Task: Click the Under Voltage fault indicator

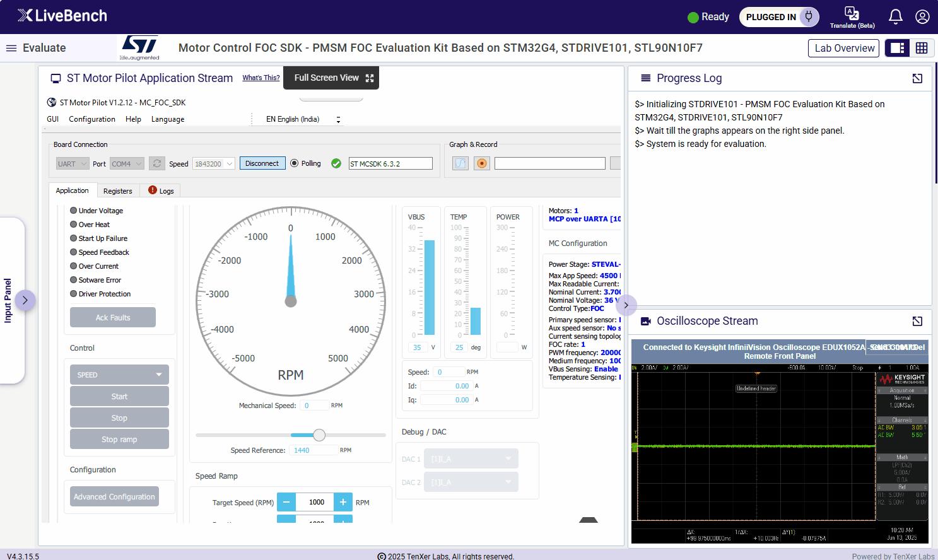Action: 74,211
